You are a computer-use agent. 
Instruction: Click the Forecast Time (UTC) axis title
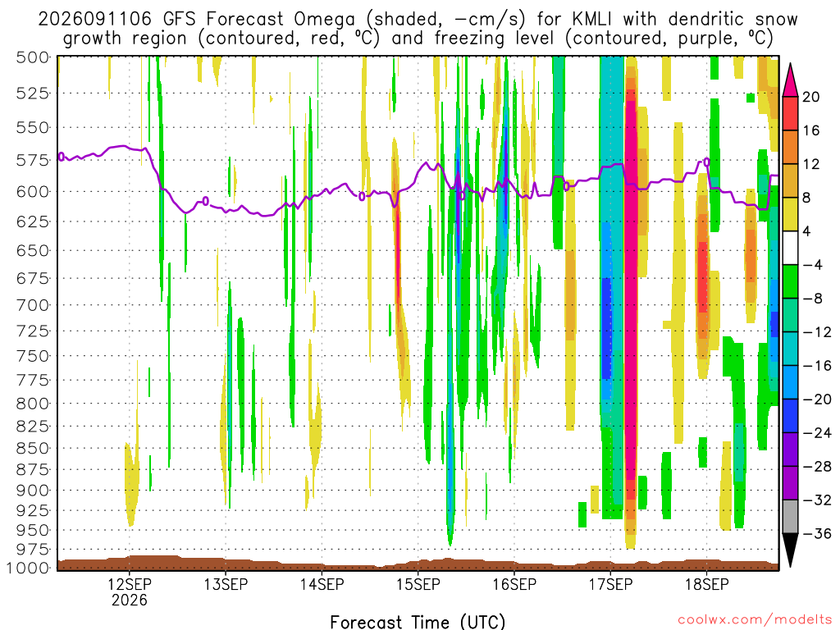[418, 622]
